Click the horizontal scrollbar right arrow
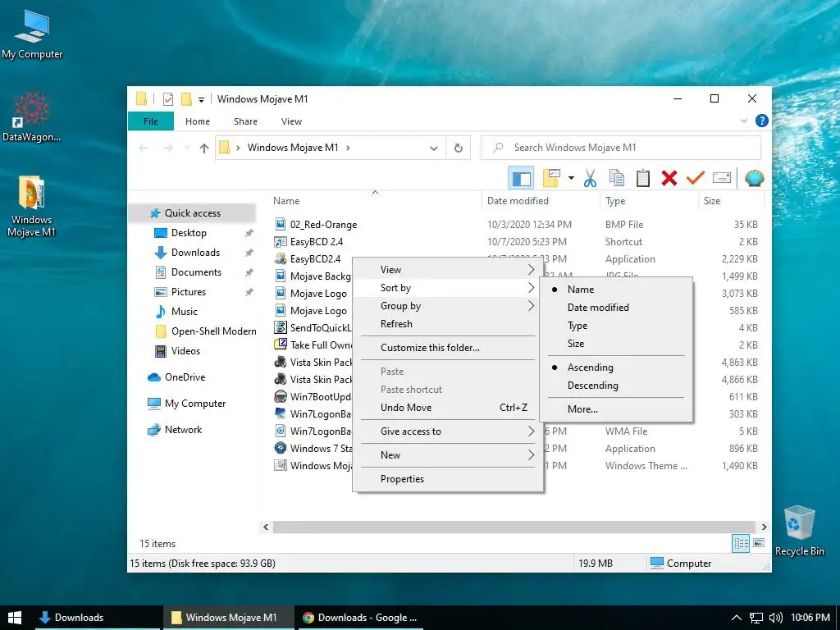 765,527
